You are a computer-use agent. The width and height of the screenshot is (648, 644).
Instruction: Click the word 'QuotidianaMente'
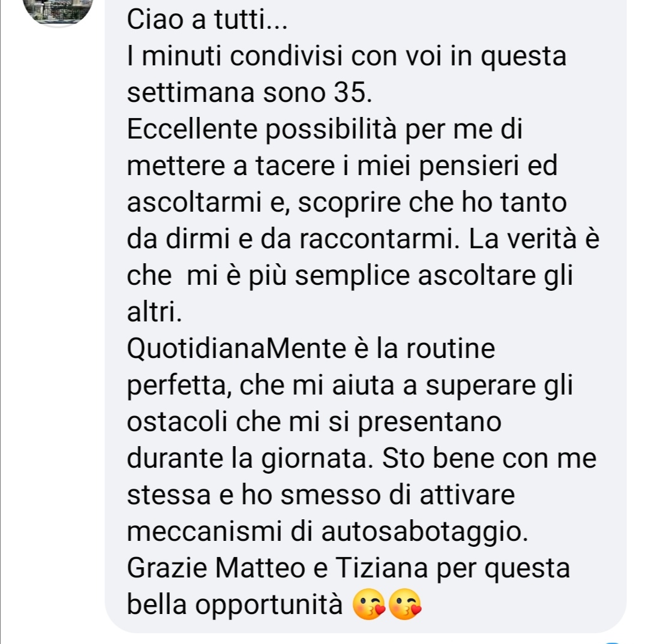coord(236,348)
